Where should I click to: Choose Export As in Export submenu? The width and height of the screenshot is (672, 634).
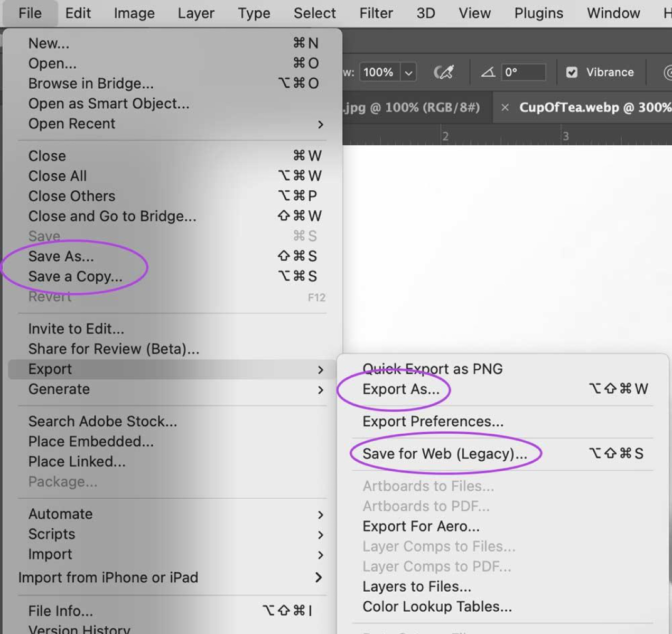coord(401,389)
